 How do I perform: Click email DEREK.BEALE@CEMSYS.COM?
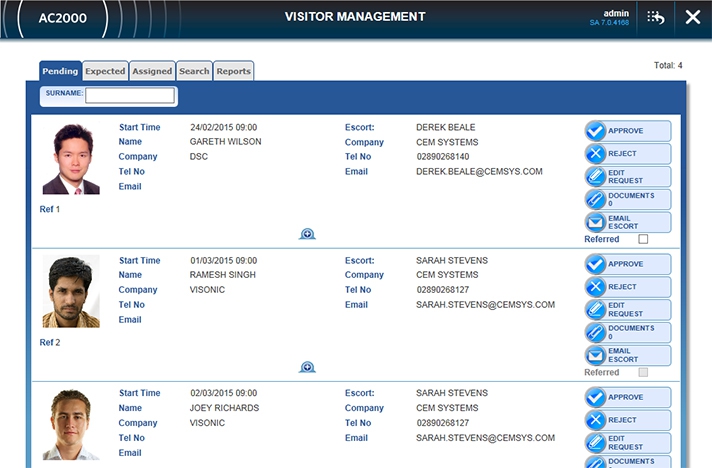tap(479, 172)
